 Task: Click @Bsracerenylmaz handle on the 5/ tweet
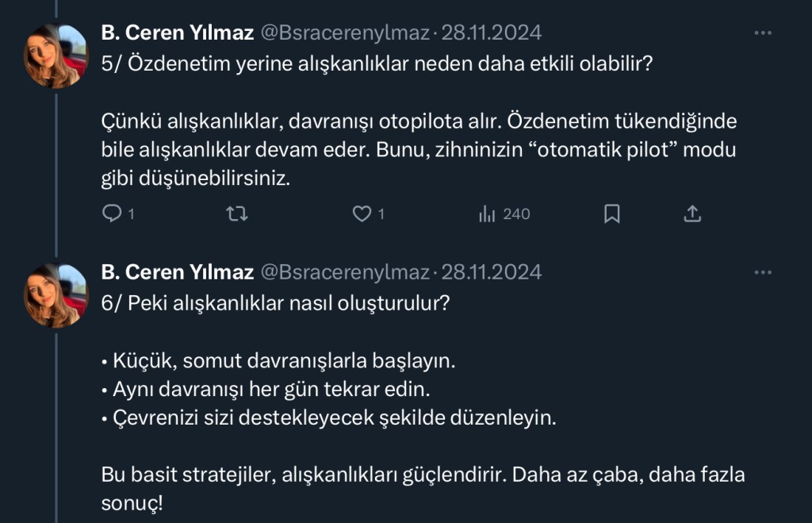point(345,33)
